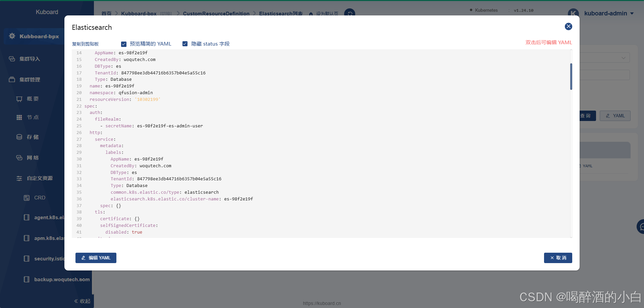
Task: Open the backup.woqutech.com sidebar item
Action: (x=62, y=280)
